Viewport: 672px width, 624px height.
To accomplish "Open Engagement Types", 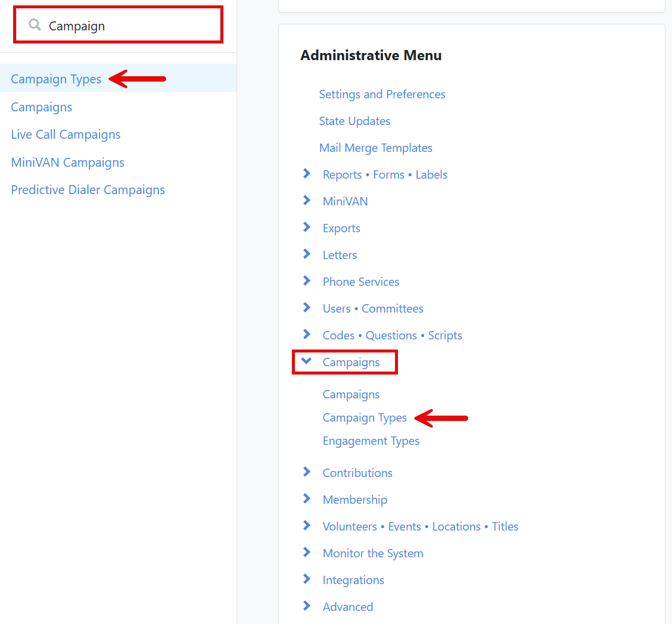I will point(371,441).
